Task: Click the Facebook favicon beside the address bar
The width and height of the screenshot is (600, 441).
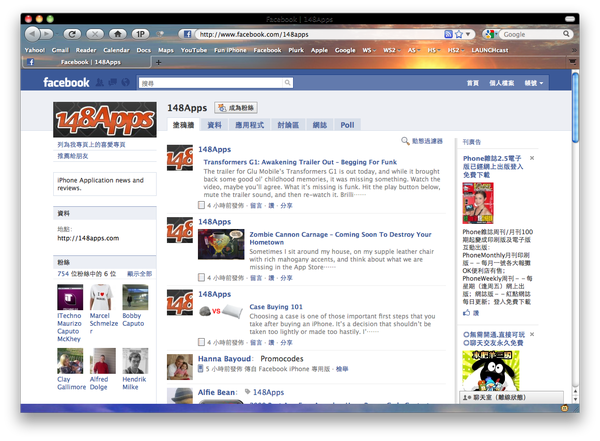Action: click(187, 34)
